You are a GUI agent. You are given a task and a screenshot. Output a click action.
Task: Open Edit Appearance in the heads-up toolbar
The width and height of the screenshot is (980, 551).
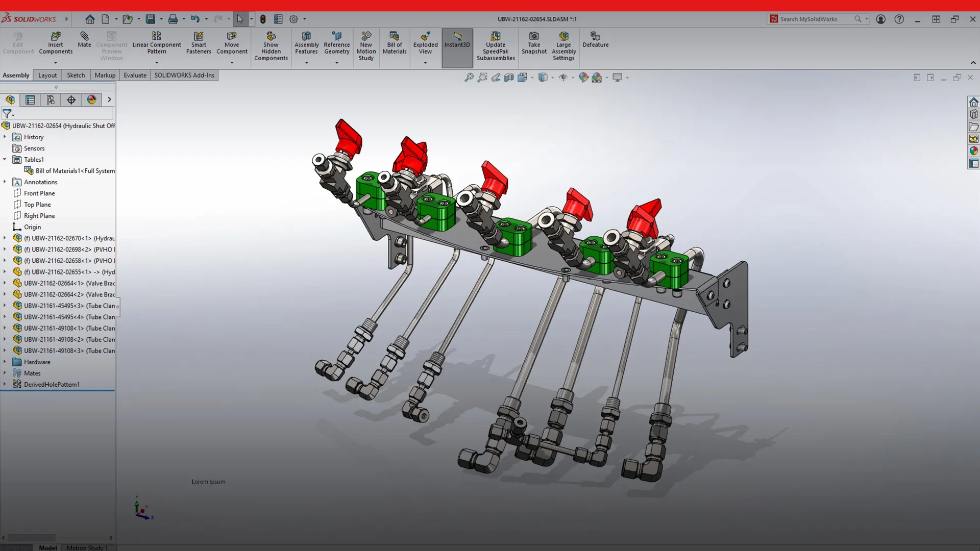583,77
